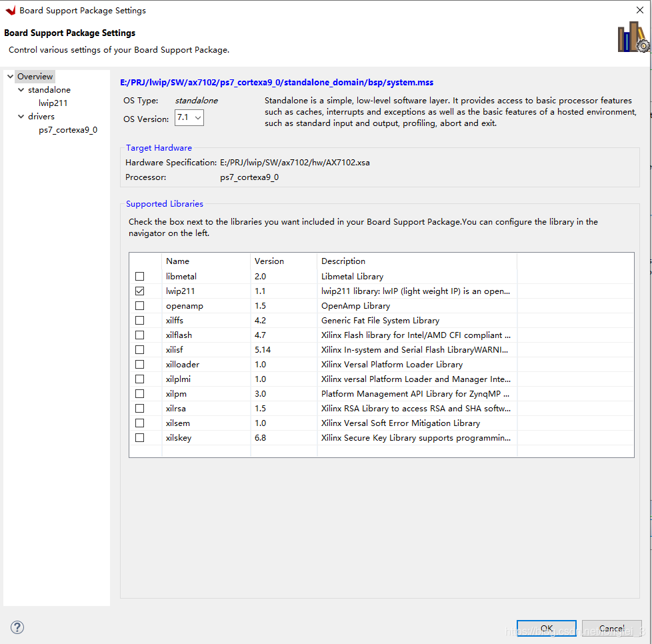Collapse the Overview tree node arrow

pyautogui.click(x=10, y=77)
